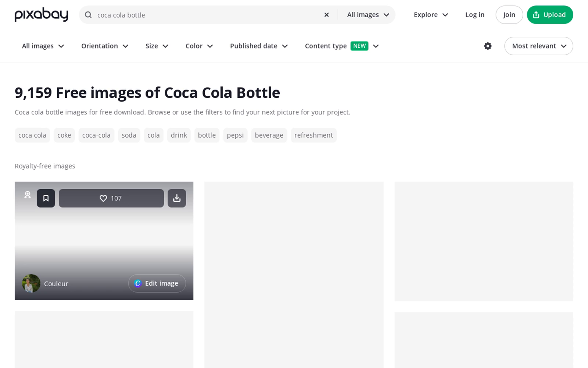Like the image with 107 likes

click(x=111, y=198)
